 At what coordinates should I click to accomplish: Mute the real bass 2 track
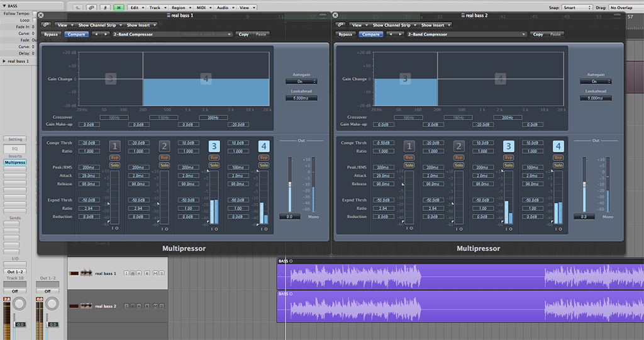coord(155,306)
